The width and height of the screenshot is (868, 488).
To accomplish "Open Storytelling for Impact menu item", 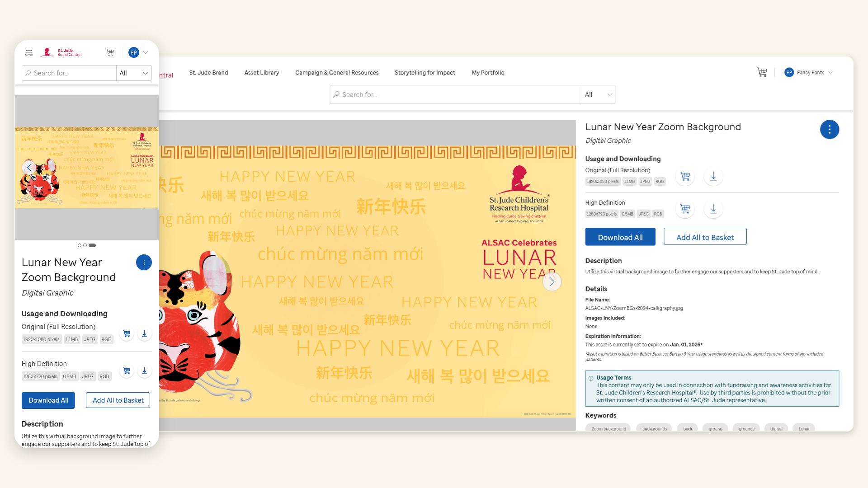I will pos(425,72).
